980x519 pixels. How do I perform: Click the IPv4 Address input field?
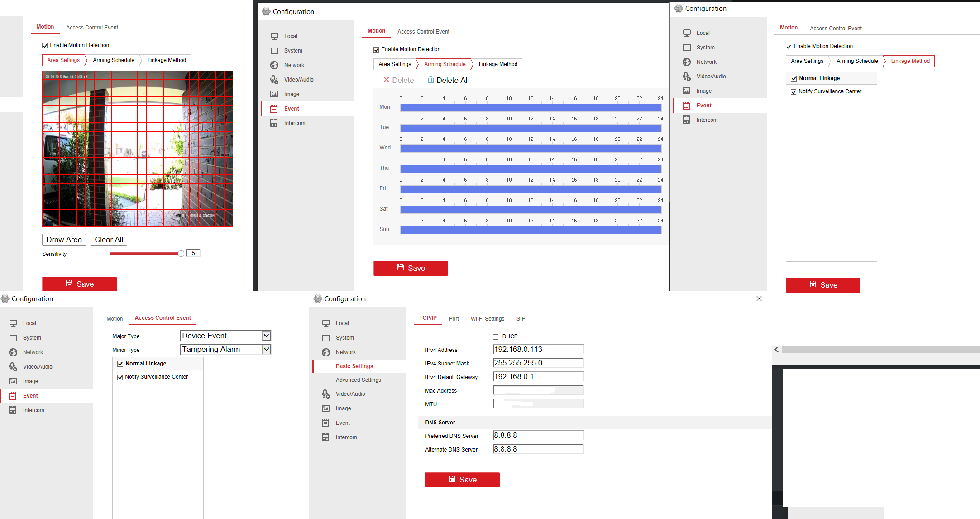[538, 349]
